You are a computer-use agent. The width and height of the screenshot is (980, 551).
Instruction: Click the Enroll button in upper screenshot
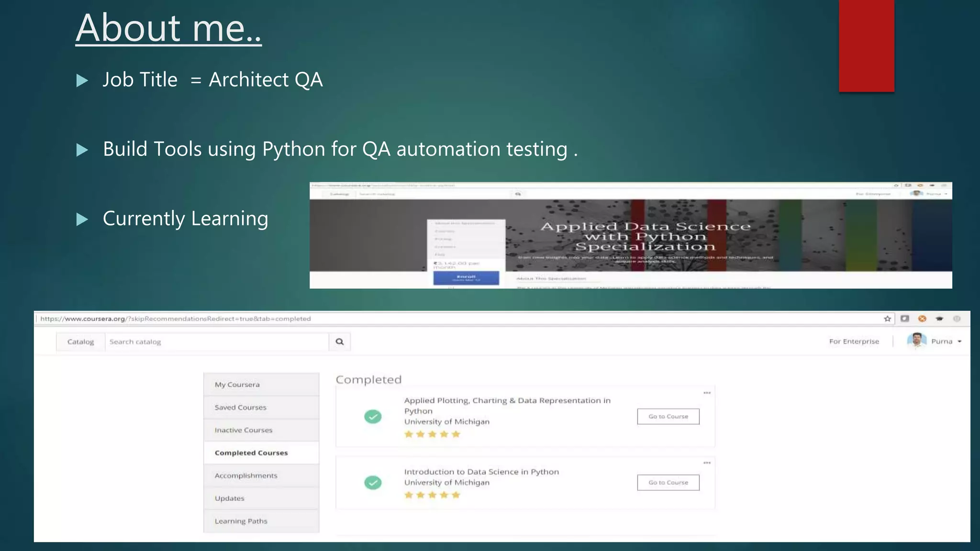coord(466,278)
